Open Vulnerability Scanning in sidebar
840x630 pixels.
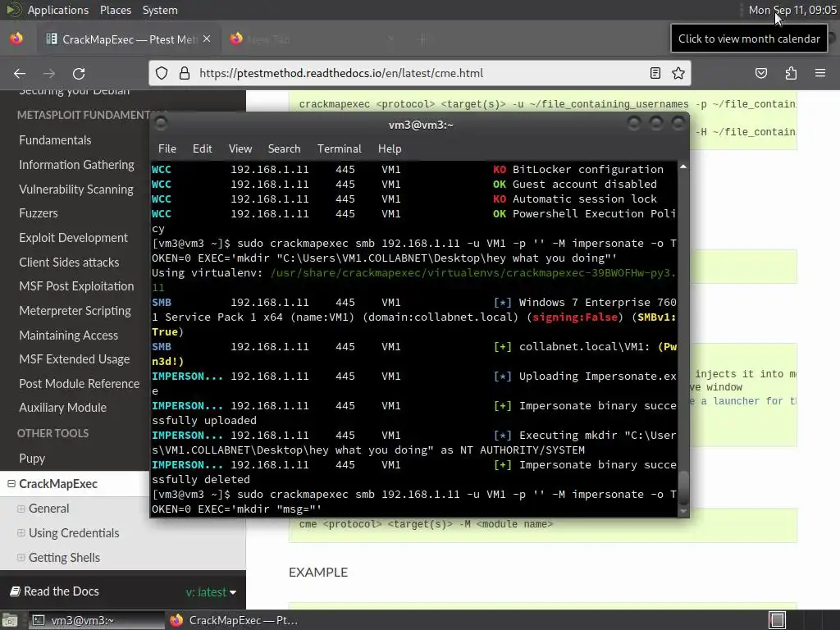click(76, 189)
